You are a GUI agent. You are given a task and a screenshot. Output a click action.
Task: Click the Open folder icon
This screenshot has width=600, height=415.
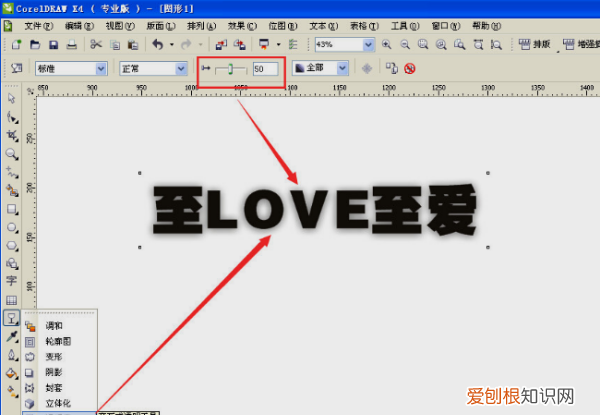click(x=35, y=45)
